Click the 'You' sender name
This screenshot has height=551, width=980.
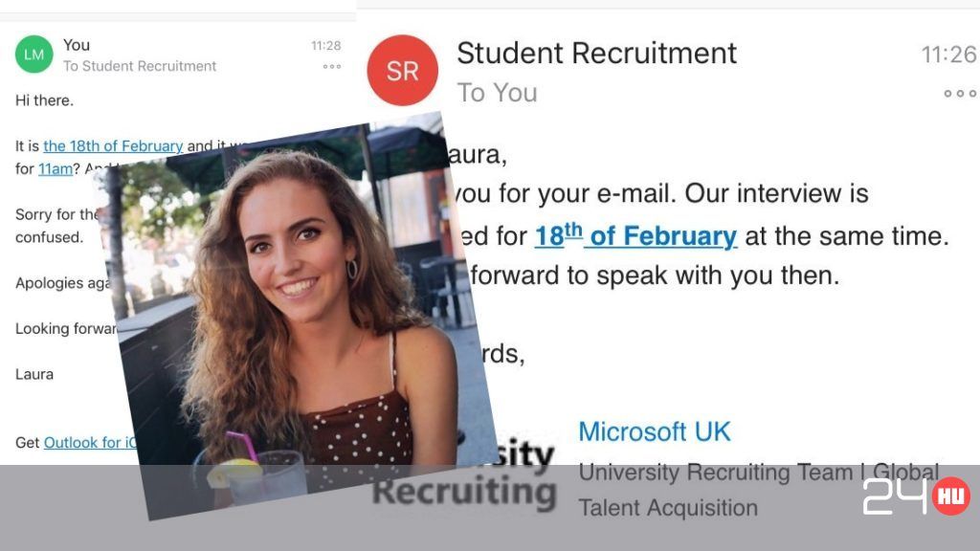point(77,45)
